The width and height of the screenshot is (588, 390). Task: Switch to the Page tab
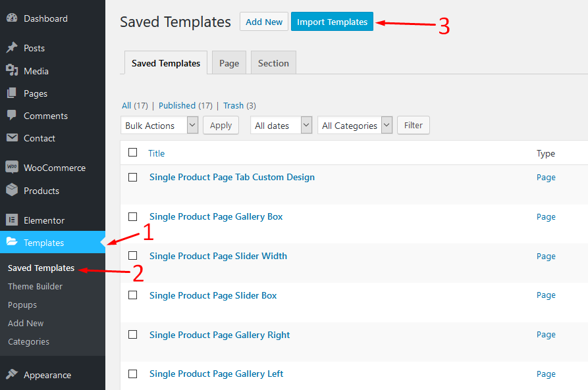(229, 63)
